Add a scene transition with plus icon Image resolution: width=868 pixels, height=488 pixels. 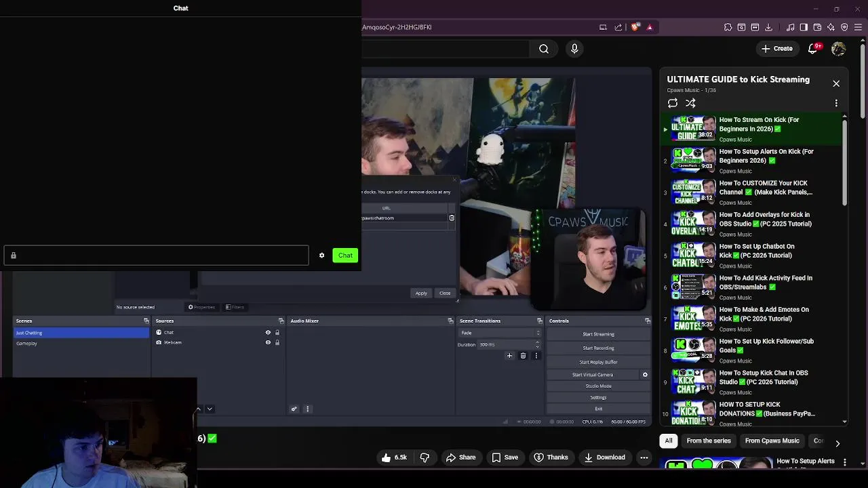coord(509,356)
